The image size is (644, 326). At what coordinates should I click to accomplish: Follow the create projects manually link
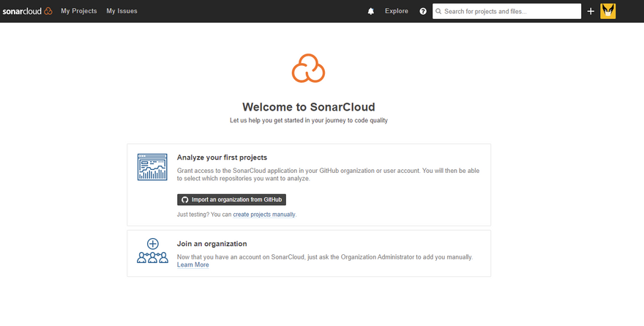click(264, 215)
